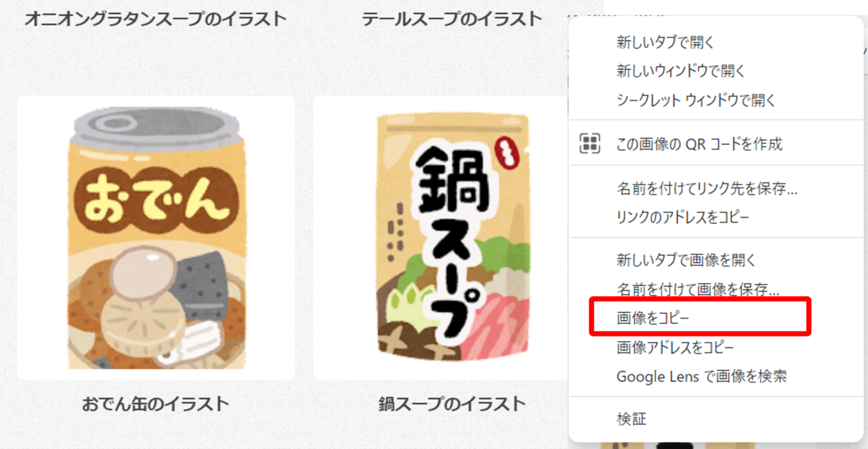
Task: Open the 鍋スープ pouch illustration thumbnail
Action: click(x=441, y=238)
